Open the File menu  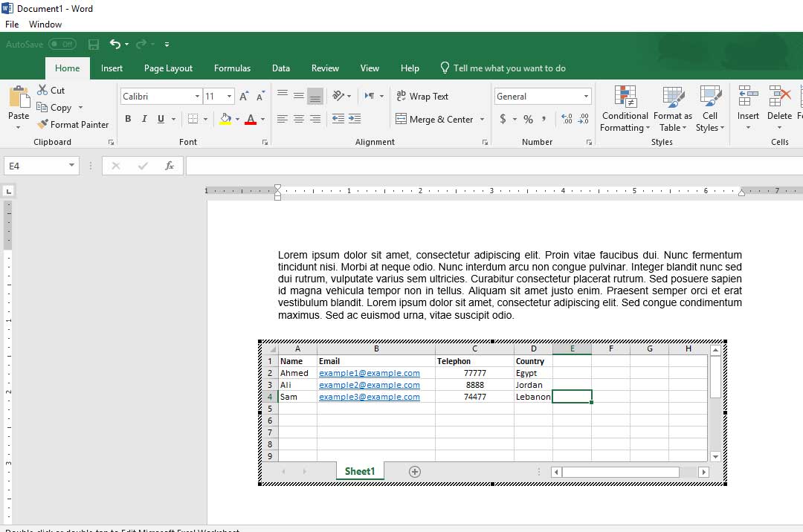[12, 25]
